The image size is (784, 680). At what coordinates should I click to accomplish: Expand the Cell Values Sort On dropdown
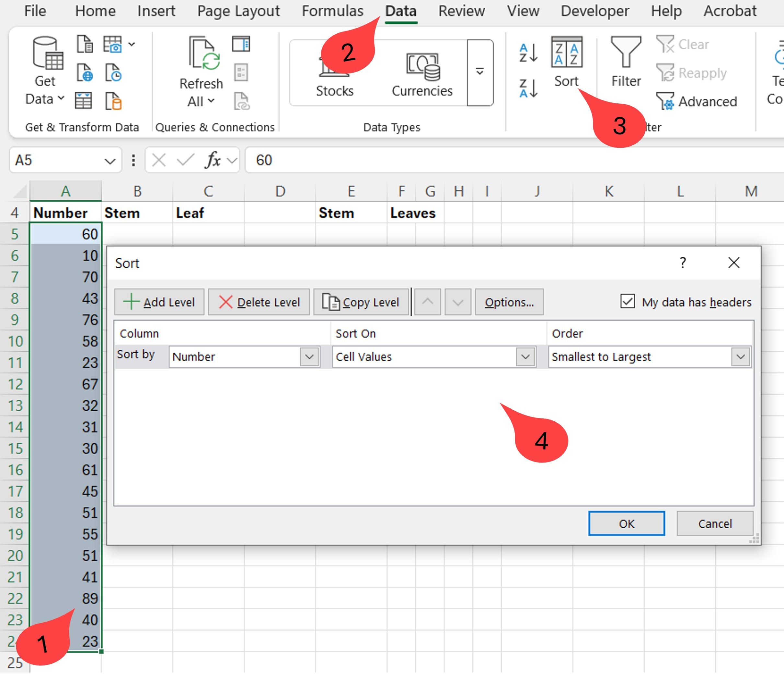(526, 357)
